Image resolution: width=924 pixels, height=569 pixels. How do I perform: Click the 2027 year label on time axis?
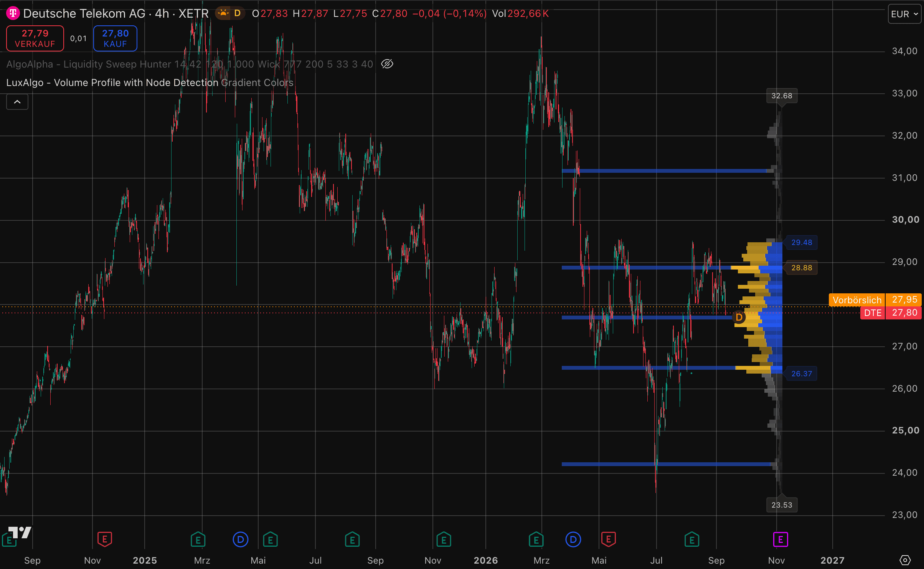833,560
